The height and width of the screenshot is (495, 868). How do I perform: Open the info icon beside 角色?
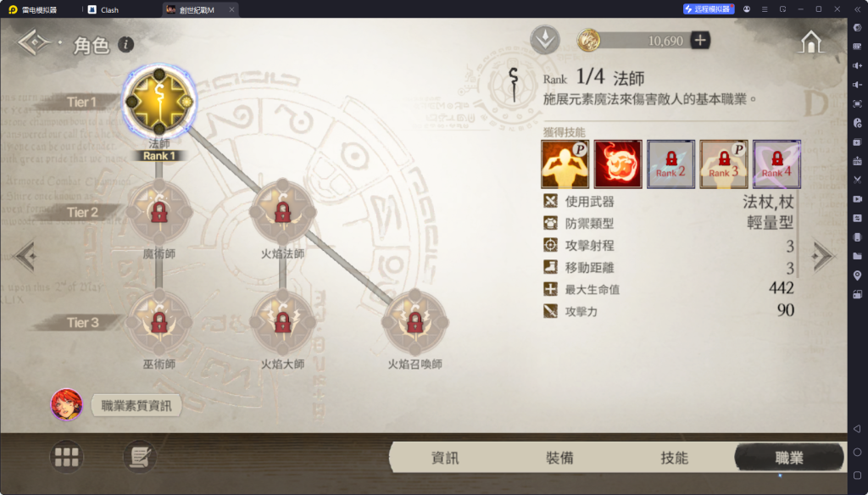click(x=125, y=44)
